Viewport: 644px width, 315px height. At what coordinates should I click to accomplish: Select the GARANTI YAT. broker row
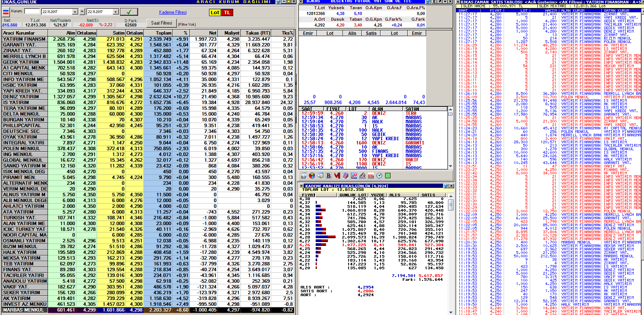click(148, 45)
